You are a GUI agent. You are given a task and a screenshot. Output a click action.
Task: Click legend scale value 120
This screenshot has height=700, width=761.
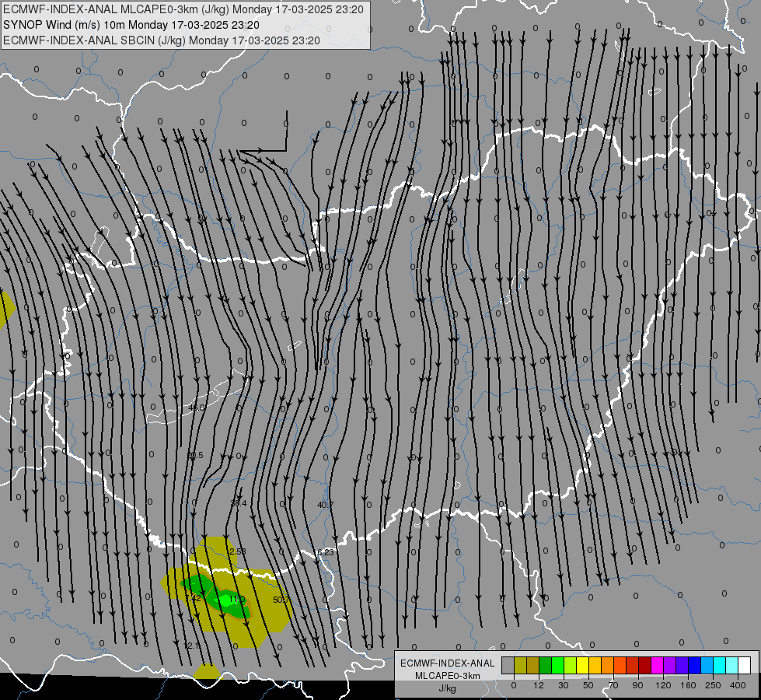point(664,685)
